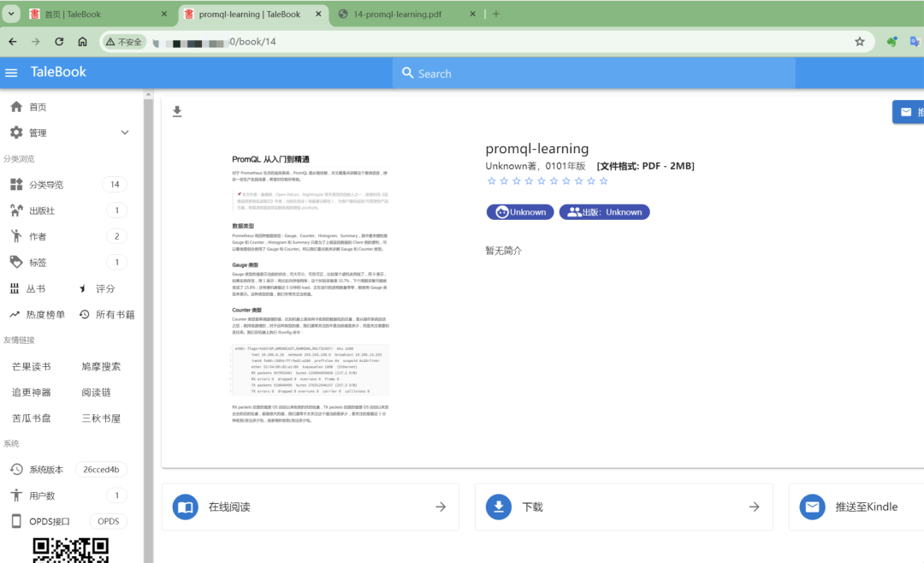
Task: Click the 14 count badge for 分类导览
Action: tap(115, 185)
